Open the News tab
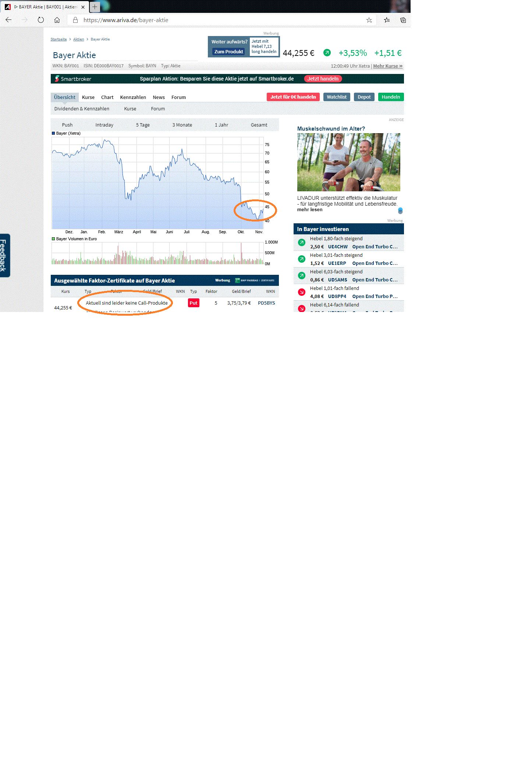 pos(159,97)
